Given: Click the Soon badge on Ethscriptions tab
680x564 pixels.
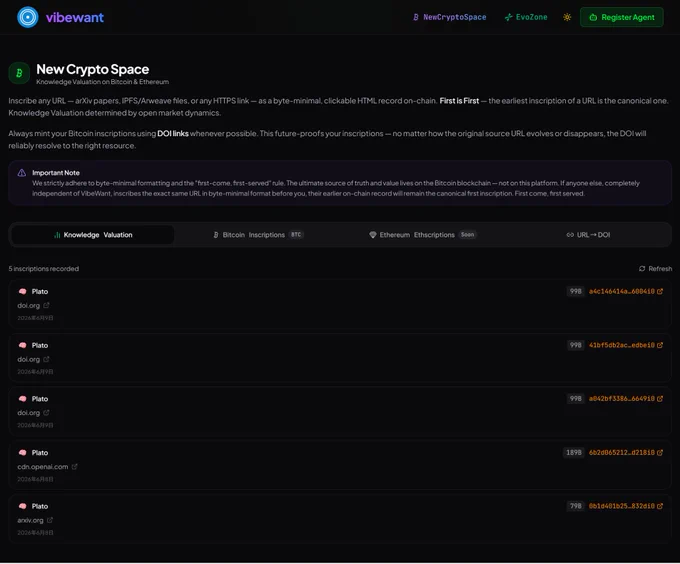Looking at the screenshot, I should pos(468,235).
